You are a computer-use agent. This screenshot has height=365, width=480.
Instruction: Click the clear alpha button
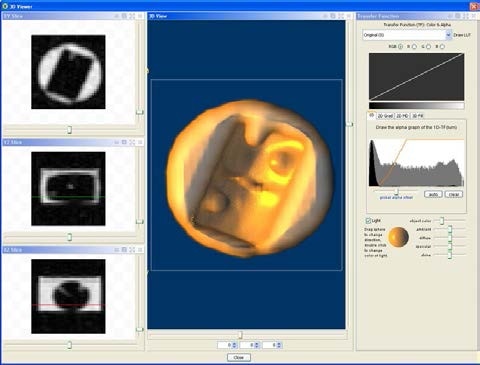[454, 194]
